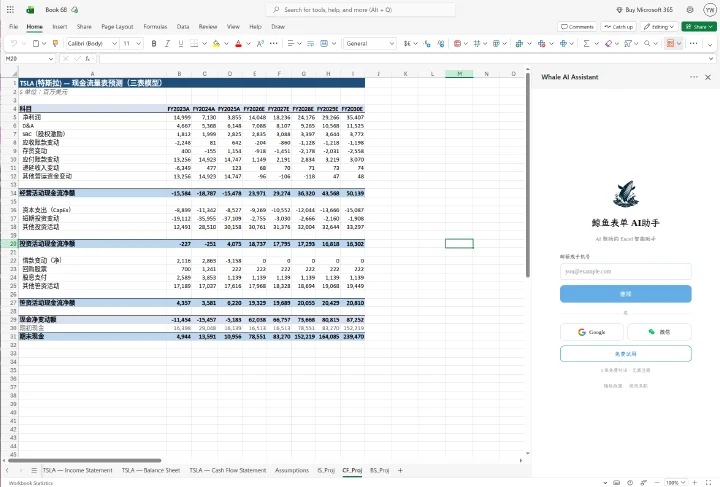Image resolution: width=720 pixels, height=487 pixels.
Task: Open more font options ellipsis
Action: 274,44
